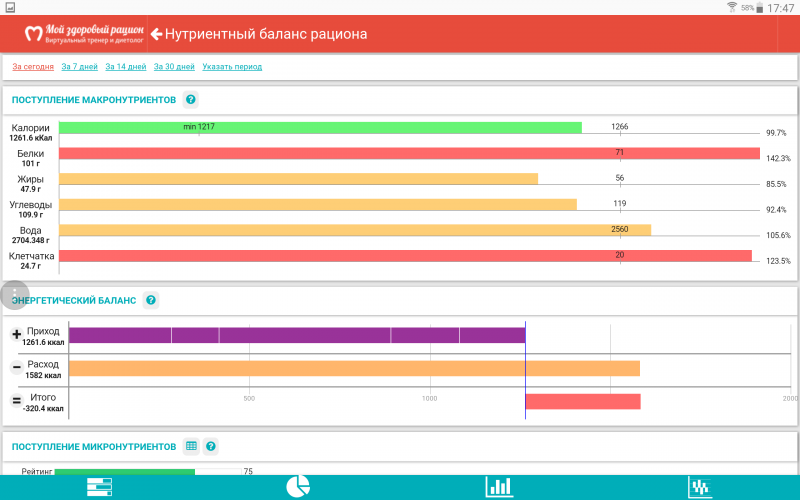This screenshot has width=800, height=500.
Task: Open the list view in bottom bar
Action: point(100,487)
